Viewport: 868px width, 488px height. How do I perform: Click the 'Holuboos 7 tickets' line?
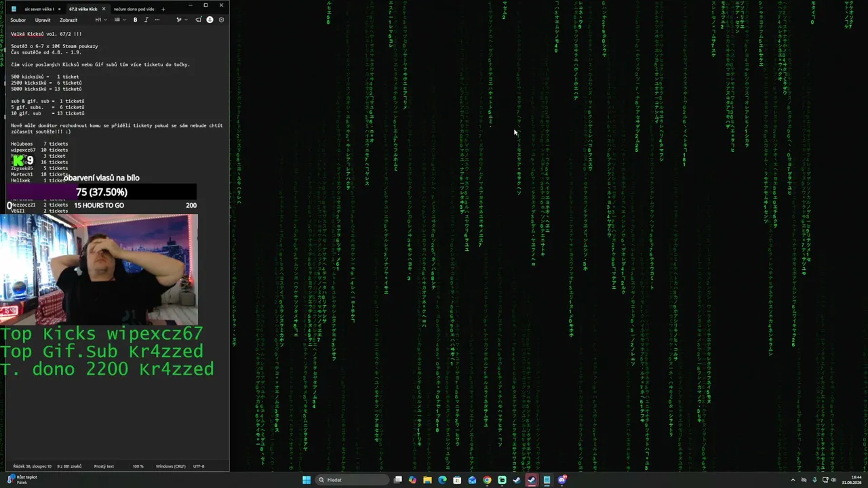39,144
